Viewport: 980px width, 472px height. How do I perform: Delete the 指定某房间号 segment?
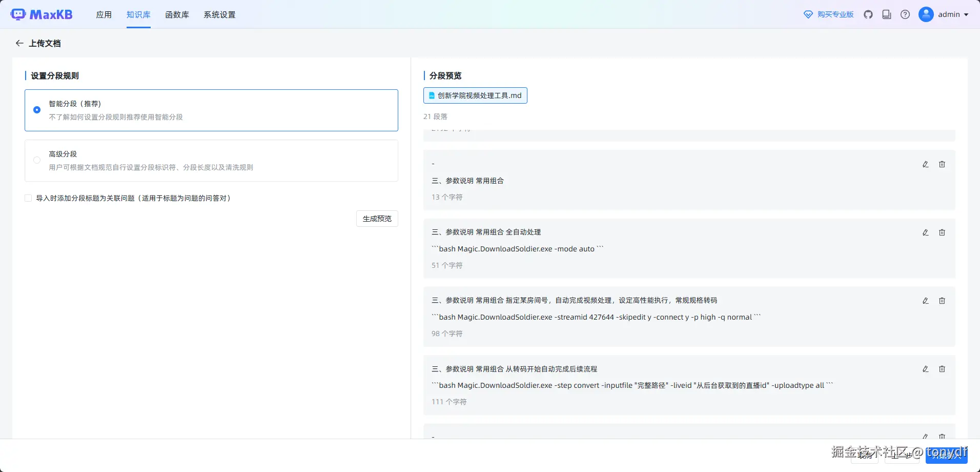coord(942,301)
